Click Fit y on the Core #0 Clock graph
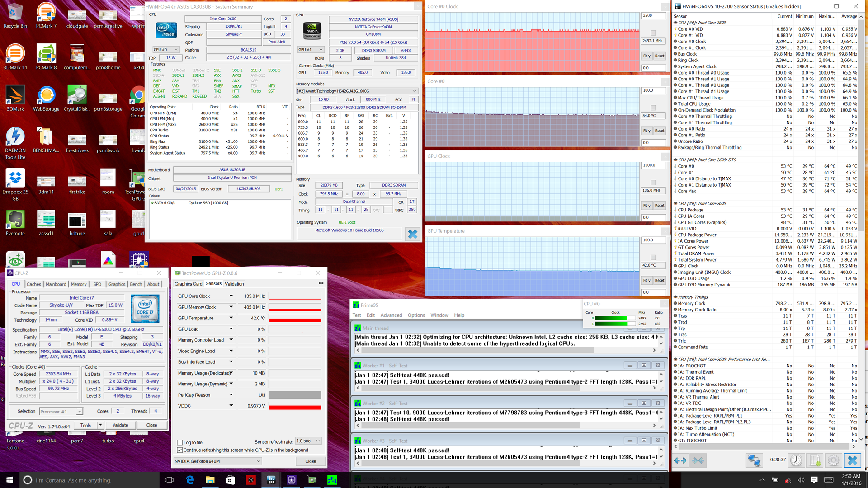868x488 pixels. coord(647,56)
